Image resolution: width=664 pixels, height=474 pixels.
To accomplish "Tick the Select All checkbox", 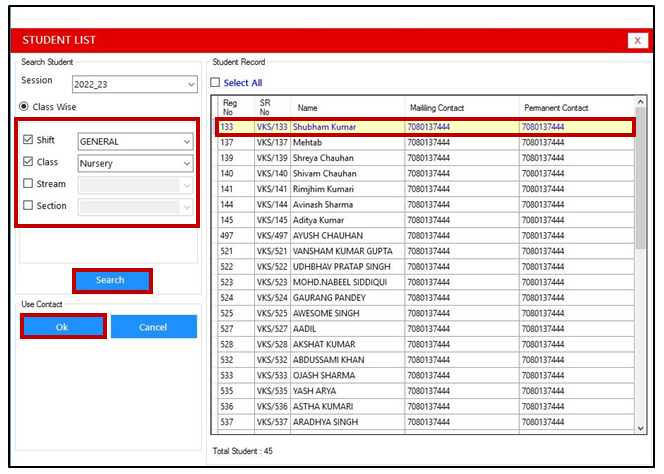I will point(215,82).
